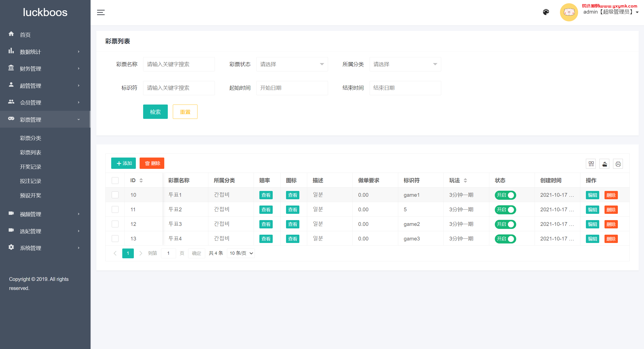Check the row checkbox for ID 12

tap(115, 224)
